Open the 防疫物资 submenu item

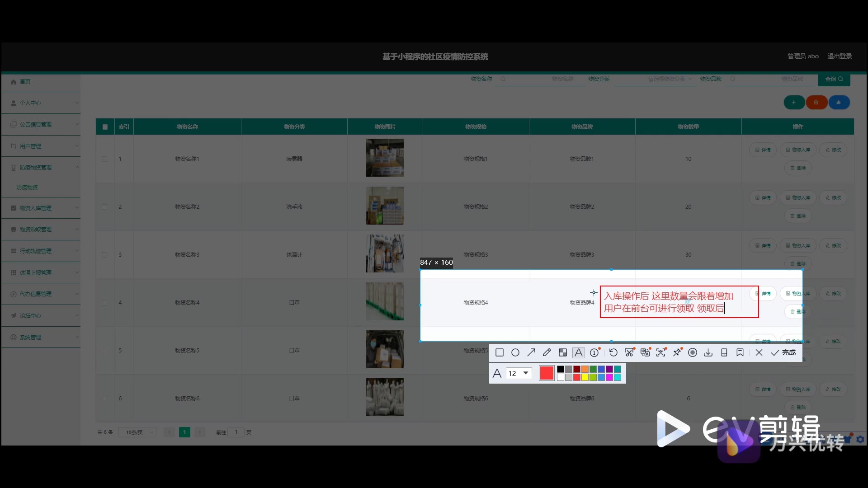point(27,188)
